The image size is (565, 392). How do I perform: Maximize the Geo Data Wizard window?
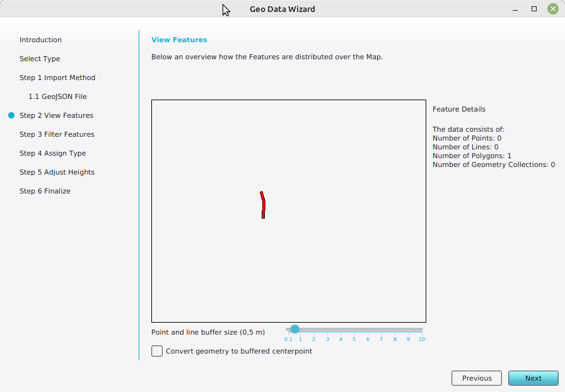[534, 9]
